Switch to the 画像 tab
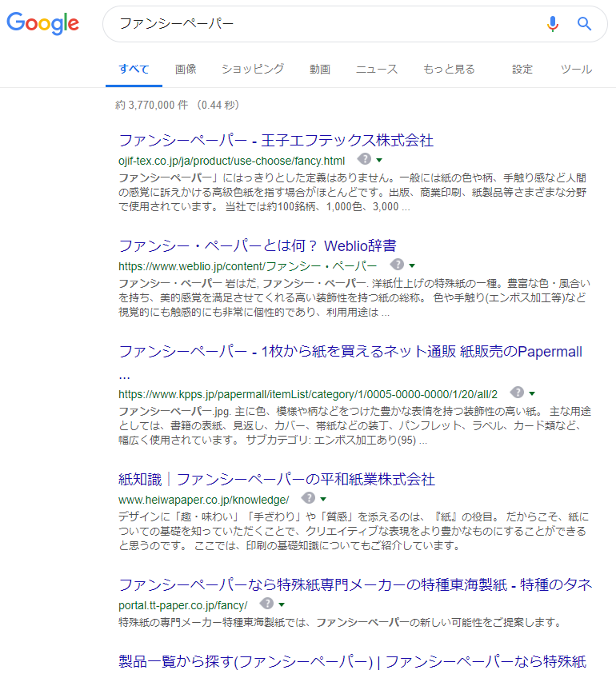 point(186,70)
